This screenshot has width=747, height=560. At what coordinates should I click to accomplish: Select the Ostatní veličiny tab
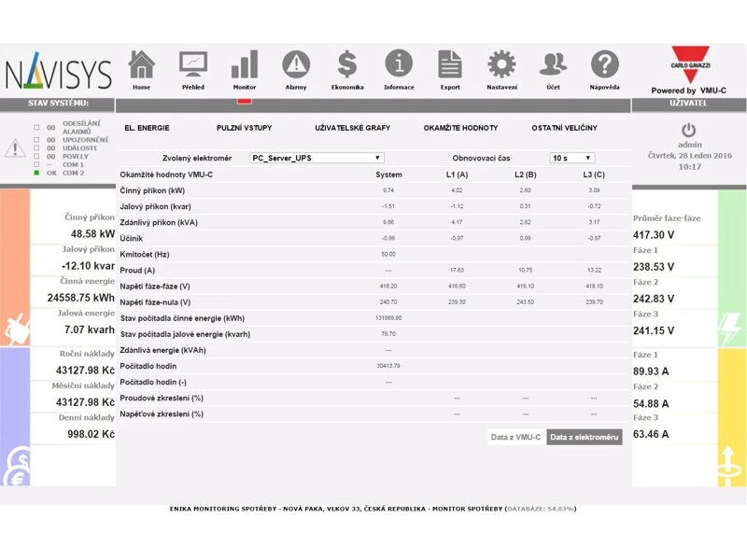pyautogui.click(x=564, y=128)
